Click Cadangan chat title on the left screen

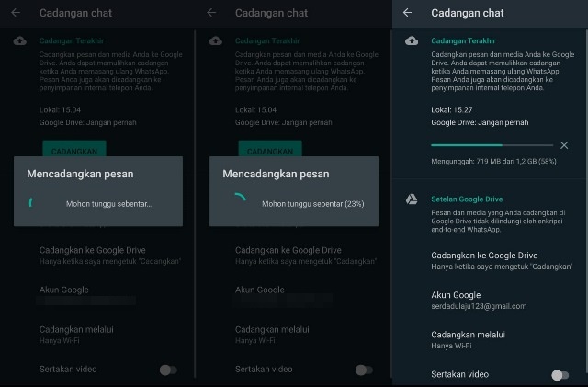coord(75,13)
